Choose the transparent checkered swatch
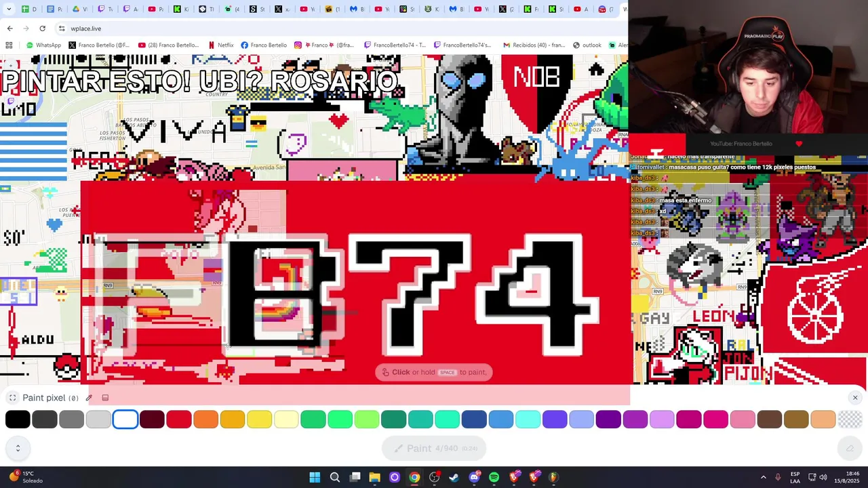868x488 pixels. tap(850, 420)
